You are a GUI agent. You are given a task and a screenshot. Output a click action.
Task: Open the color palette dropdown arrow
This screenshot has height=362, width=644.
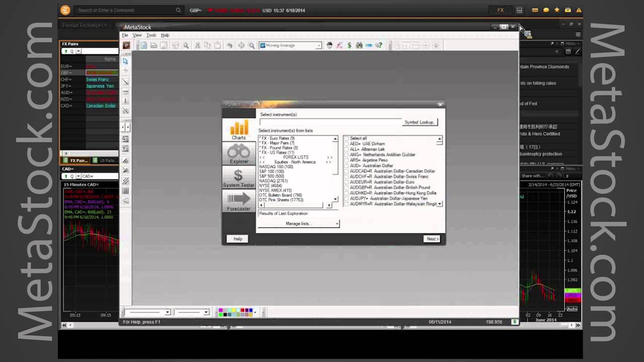pyautogui.click(x=255, y=312)
